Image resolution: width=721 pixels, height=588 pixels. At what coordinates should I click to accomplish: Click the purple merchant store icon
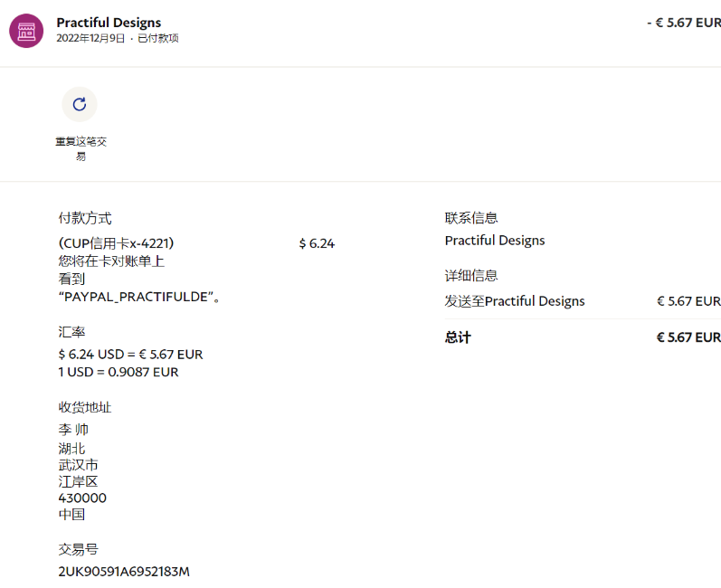coord(26,31)
